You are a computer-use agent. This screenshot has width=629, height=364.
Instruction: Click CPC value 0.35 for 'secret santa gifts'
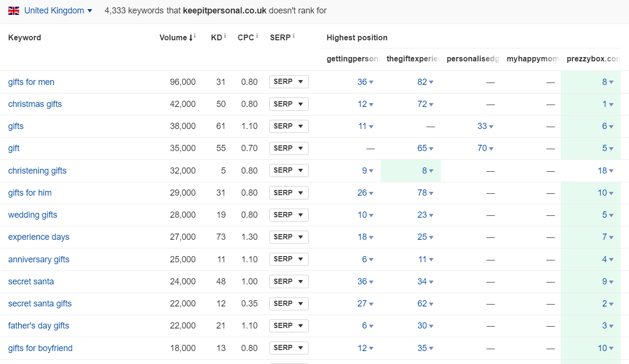click(x=249, y=304)
